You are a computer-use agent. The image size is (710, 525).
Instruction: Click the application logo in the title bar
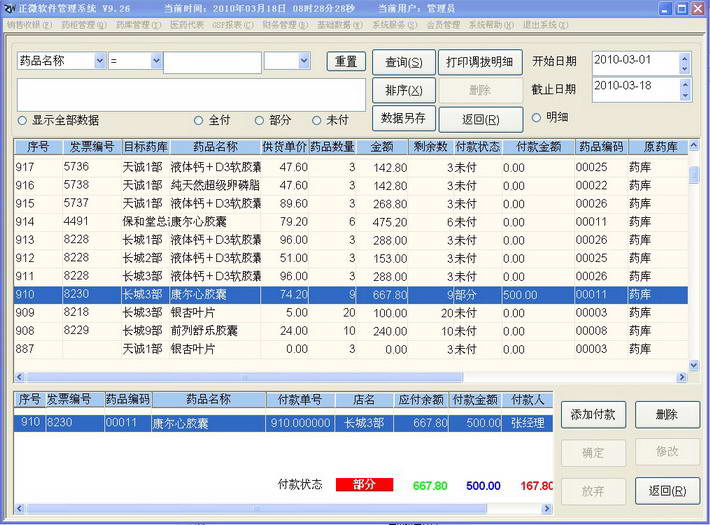pyautogui.click(x=9, y=8)
